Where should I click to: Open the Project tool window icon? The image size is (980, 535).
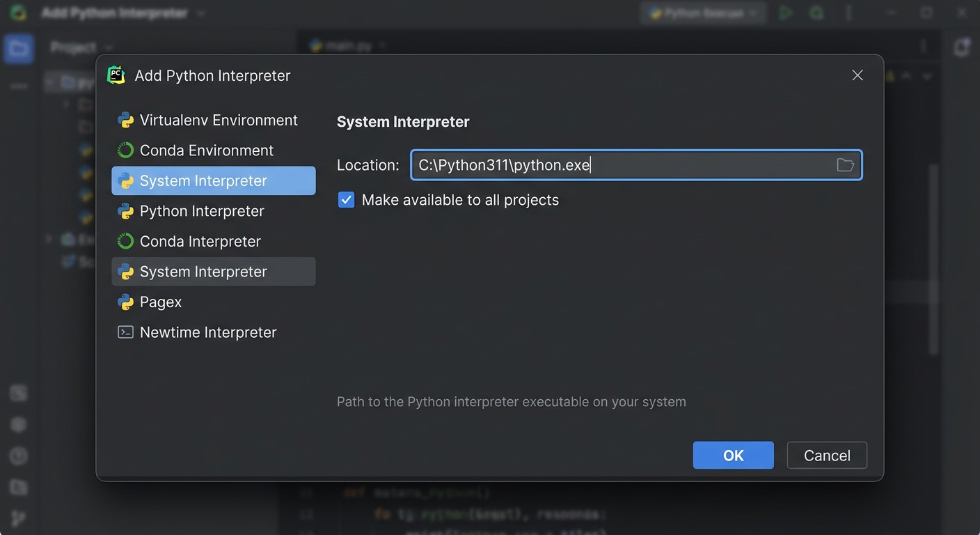(x=18, y=49)
